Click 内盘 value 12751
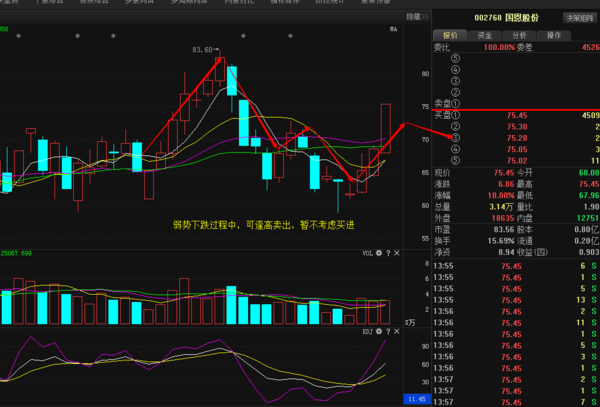This screenshot has width=600, height=407. pos(589,218)
